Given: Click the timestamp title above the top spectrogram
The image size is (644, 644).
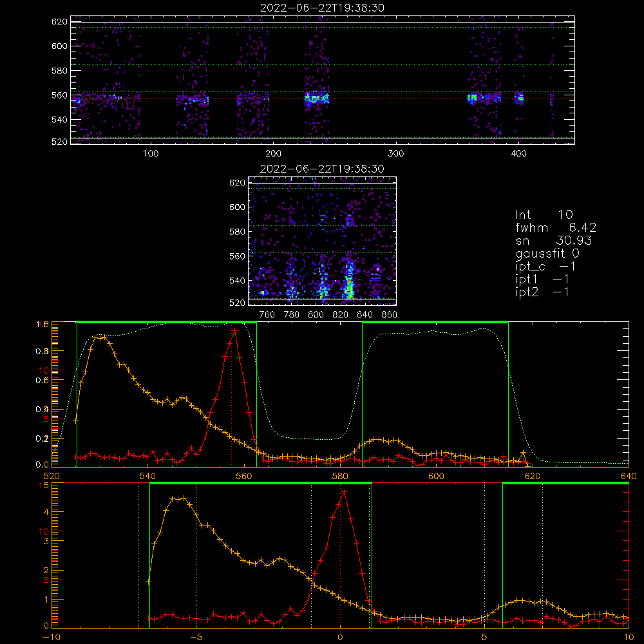Looking at the screenshot, I should (x=323, y=8).
